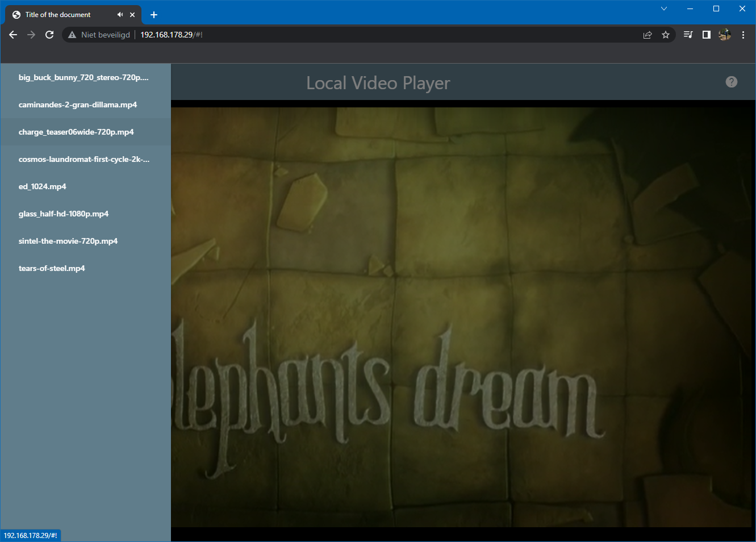Open the help question mark icon
The height and width of the screenshot is (542, 756).
click(x=732, y=82)
